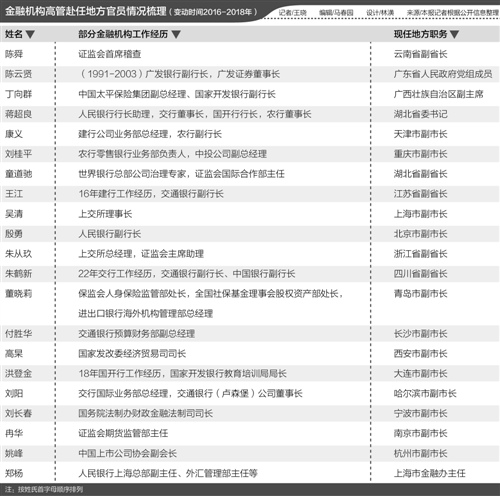Click the 上海市金融办主任 position cell

[429, 473]
